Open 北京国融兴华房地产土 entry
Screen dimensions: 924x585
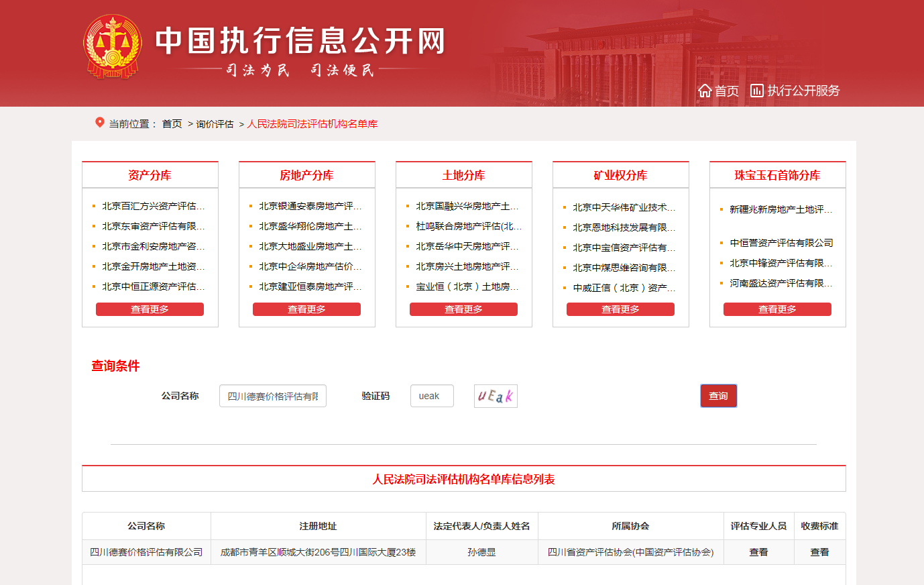coord(467,206)
